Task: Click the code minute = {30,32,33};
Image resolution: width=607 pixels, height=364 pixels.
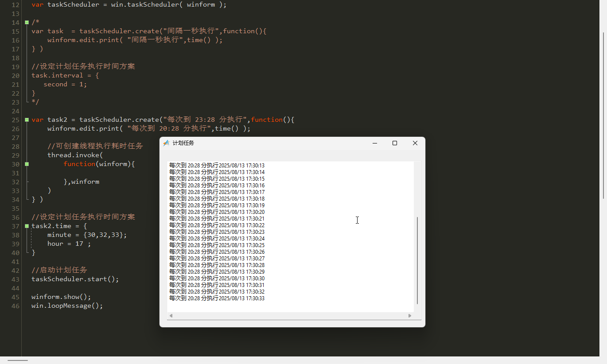Action: (x=87, y=235)
